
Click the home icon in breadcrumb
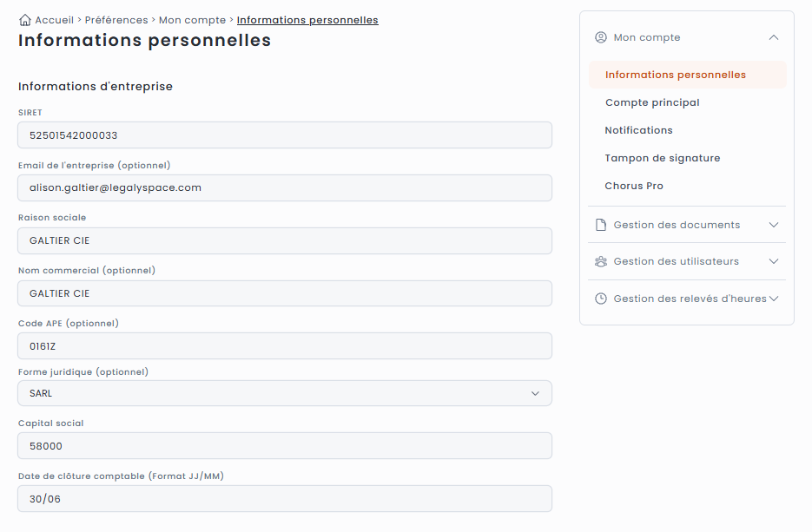point(25,20)
